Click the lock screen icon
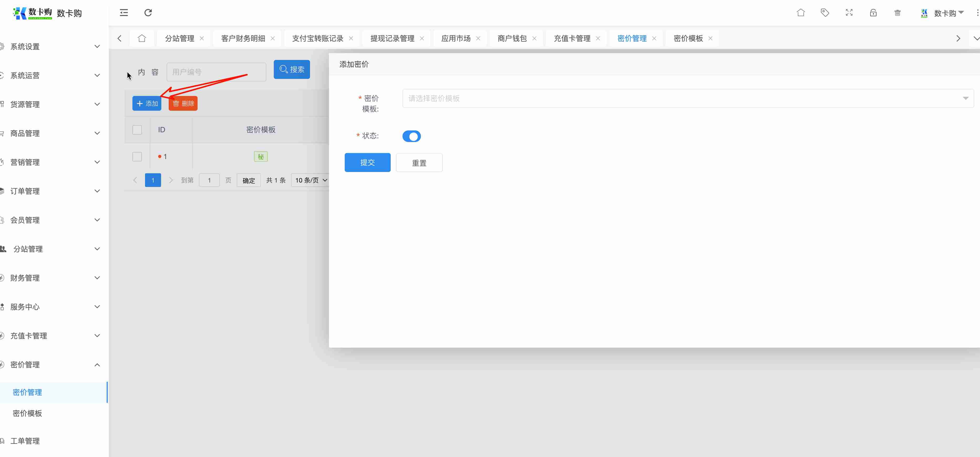980x457 pixels. 873,13
